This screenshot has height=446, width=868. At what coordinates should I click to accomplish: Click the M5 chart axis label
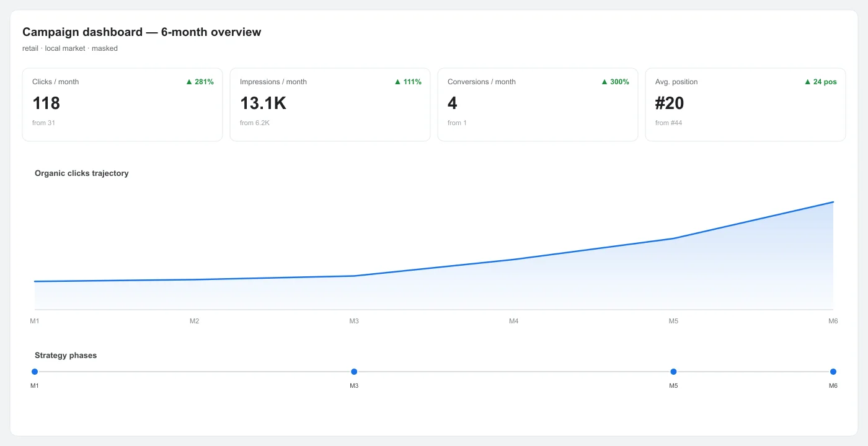click(673, 321)
